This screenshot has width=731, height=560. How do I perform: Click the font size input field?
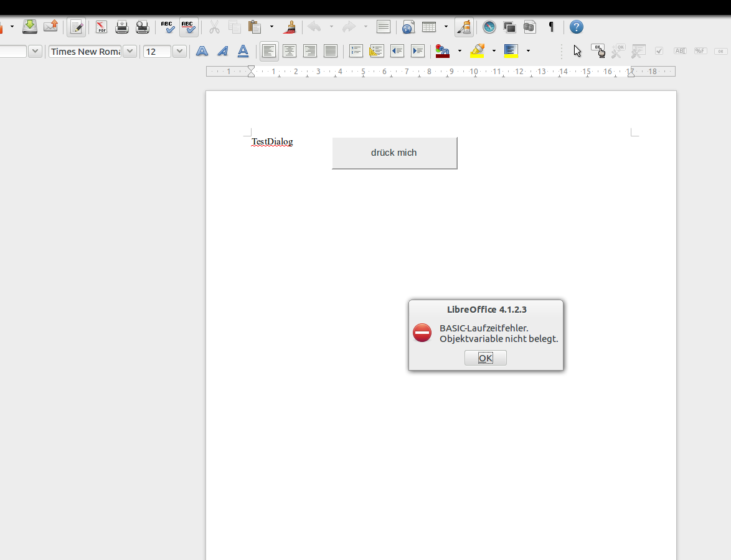(x=157, y=51)
